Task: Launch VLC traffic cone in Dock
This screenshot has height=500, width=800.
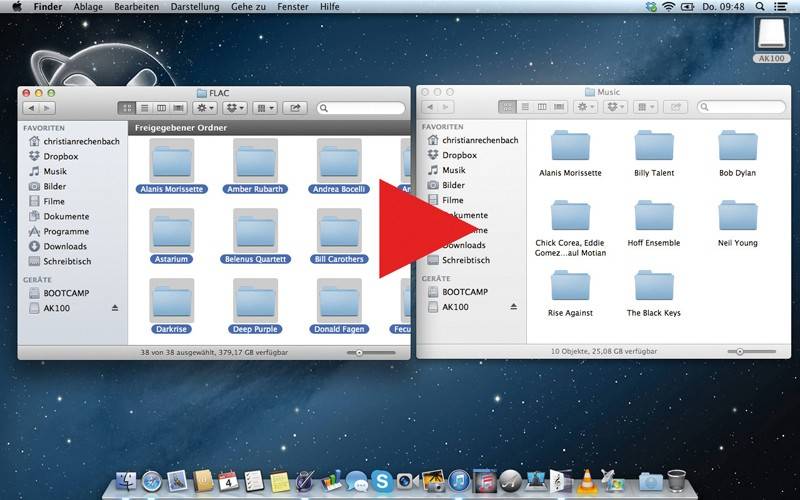Action: tap(587, 481)
